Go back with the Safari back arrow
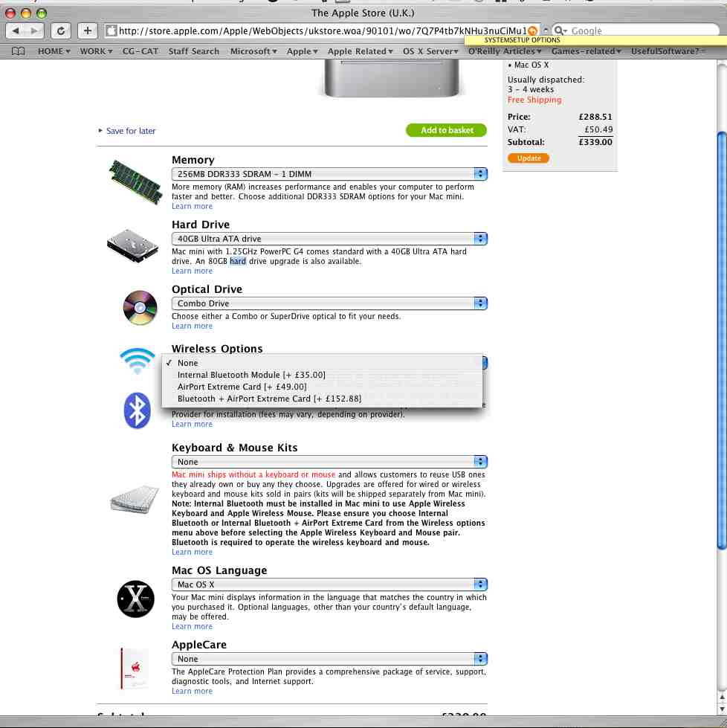The height and width of the screenshot is (728, 727). pos(16,30)
